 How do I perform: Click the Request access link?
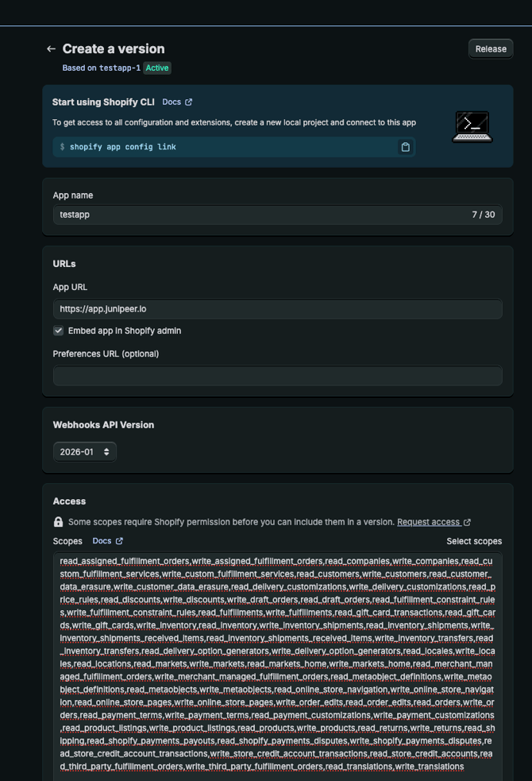pyautogui.click(x=428, y=522)
